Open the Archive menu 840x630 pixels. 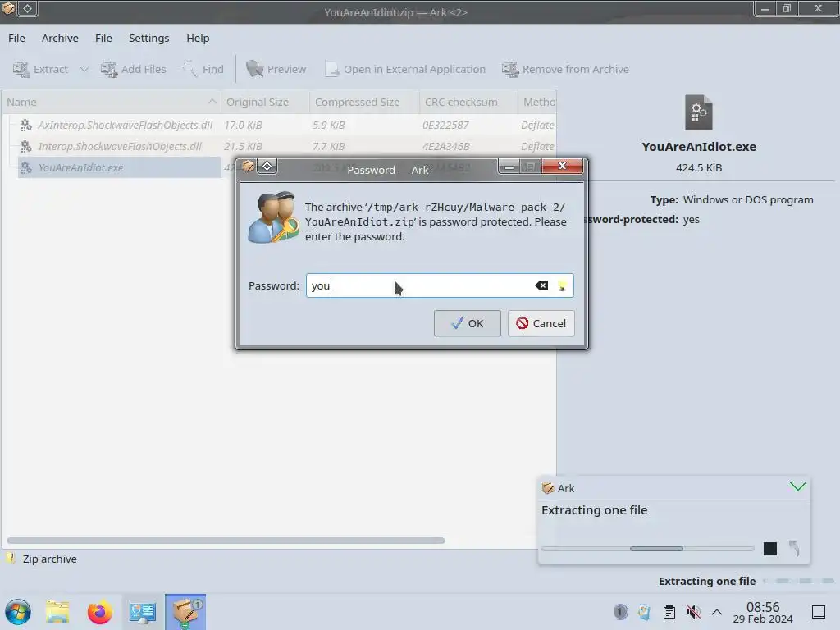coord(60,38)
